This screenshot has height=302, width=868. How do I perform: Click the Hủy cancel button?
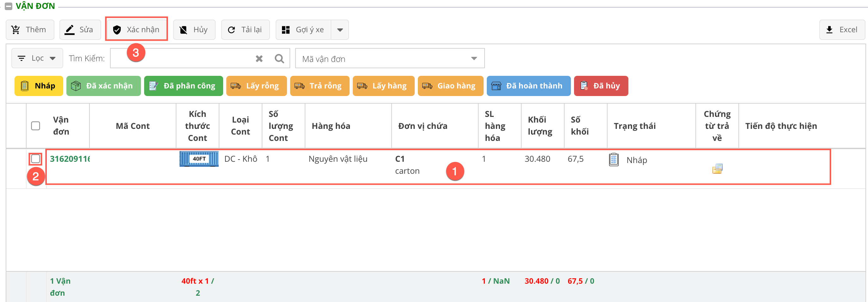tap(194, 30)
